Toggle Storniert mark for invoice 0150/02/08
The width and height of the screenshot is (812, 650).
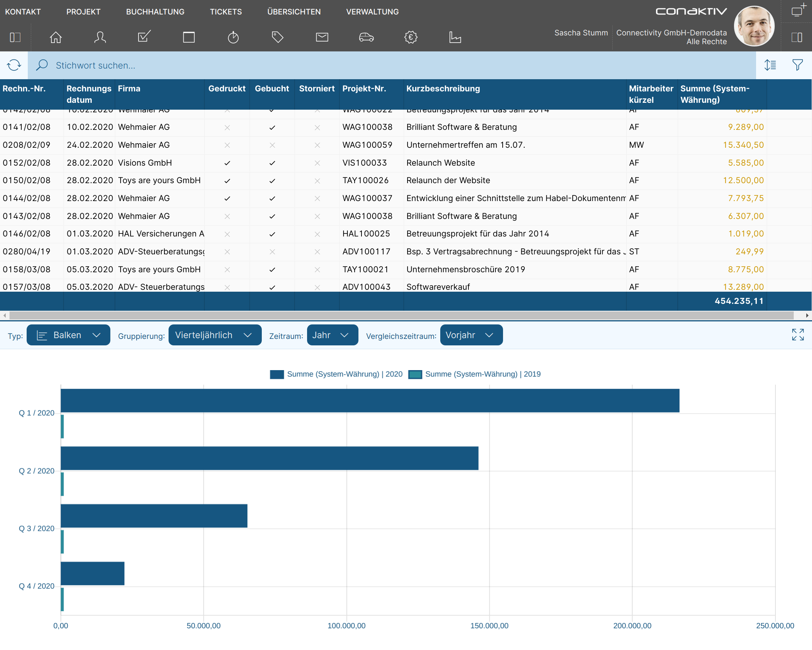317,181
